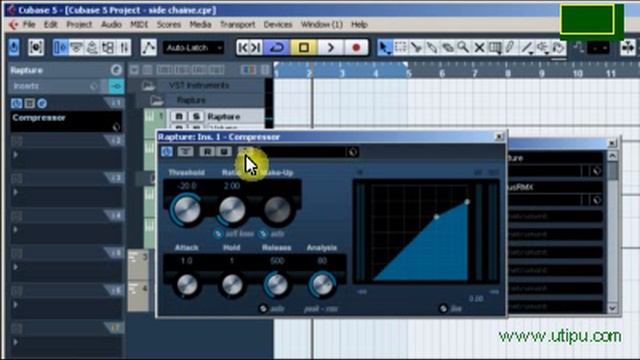Select the Object Selection arrow tool
Viewport: 640px width, 360px height.
384,48
